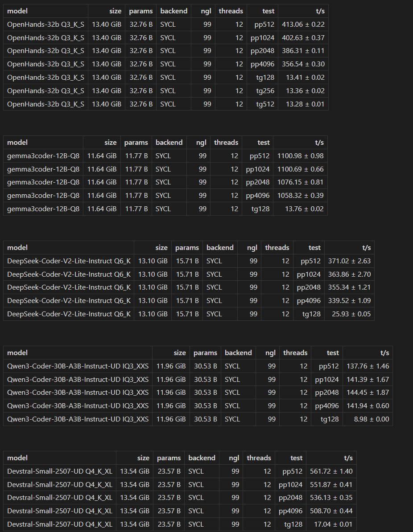The image size is (413, 532).
Task: Click the 141.94 ± 0.60 value
Action: click(368, 406)
